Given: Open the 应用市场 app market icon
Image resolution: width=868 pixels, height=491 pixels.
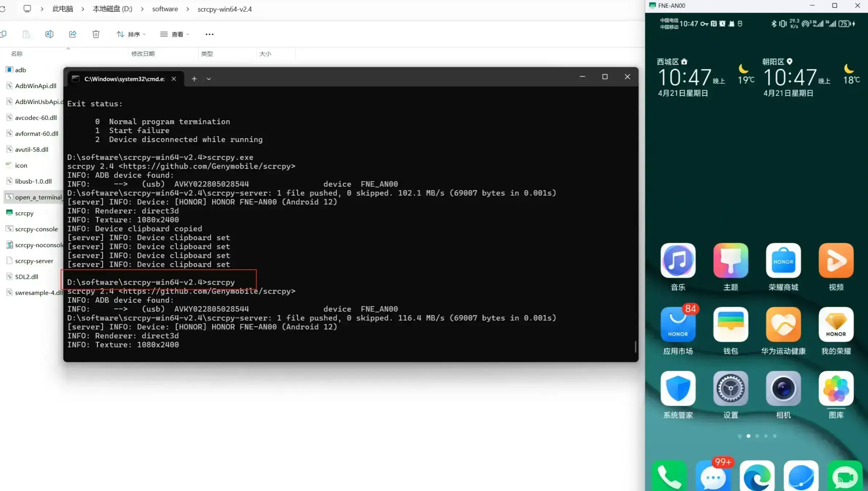Looking at the screenshot, I should [678, 325].
